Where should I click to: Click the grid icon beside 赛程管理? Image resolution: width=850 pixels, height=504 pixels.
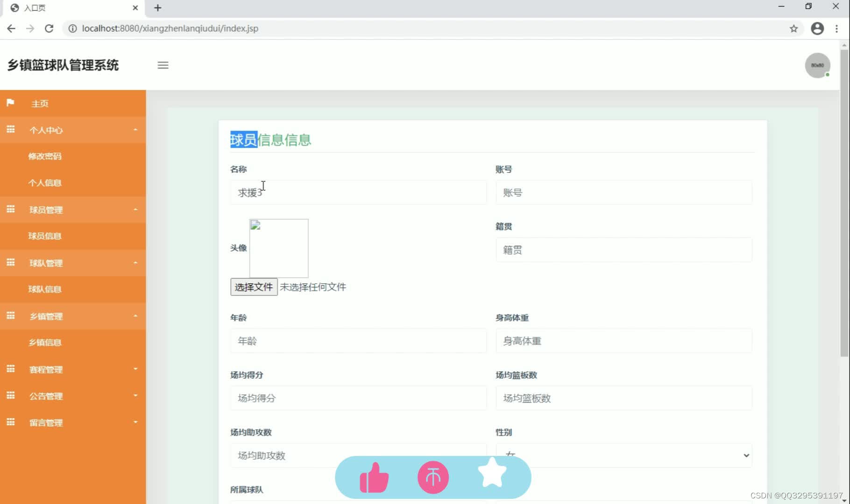(x=10, y=369)
